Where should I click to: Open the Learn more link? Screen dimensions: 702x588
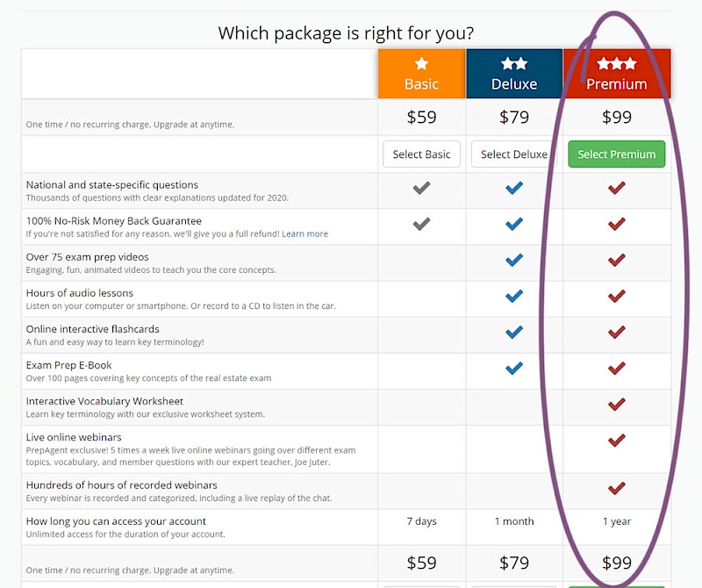304,234
